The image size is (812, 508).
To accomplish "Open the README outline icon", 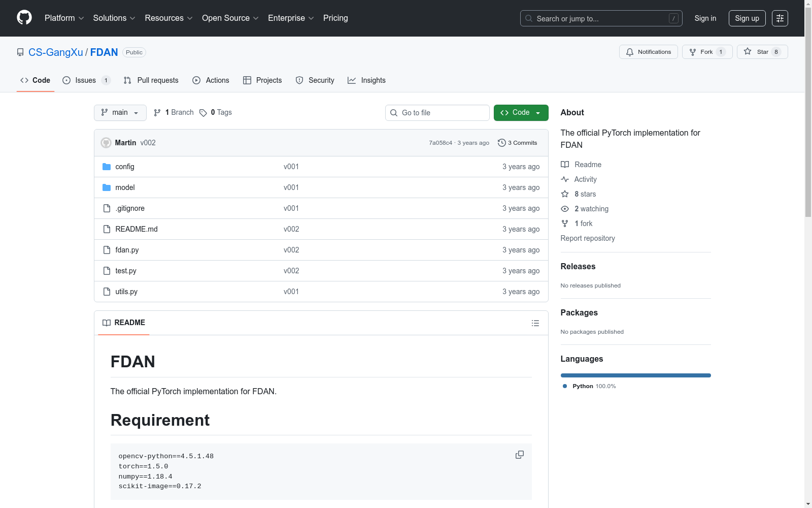I will click(x=535, y=323).
